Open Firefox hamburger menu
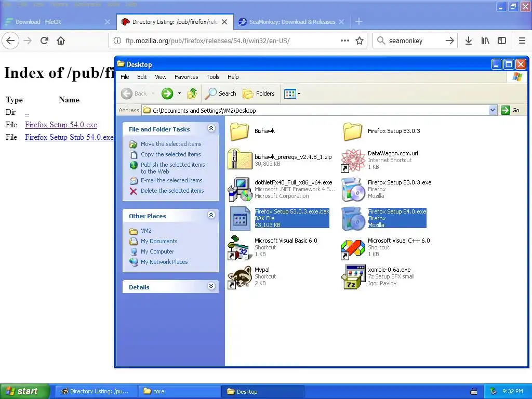Viewport: 532px width, 399px height. [x=522, y=41]
